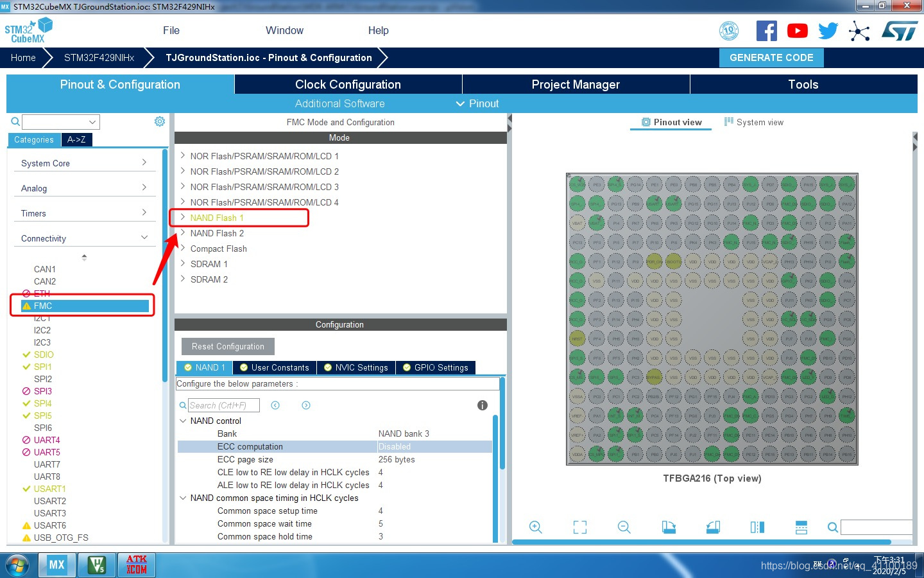Go to previous parameter search result

coord(275,405)
